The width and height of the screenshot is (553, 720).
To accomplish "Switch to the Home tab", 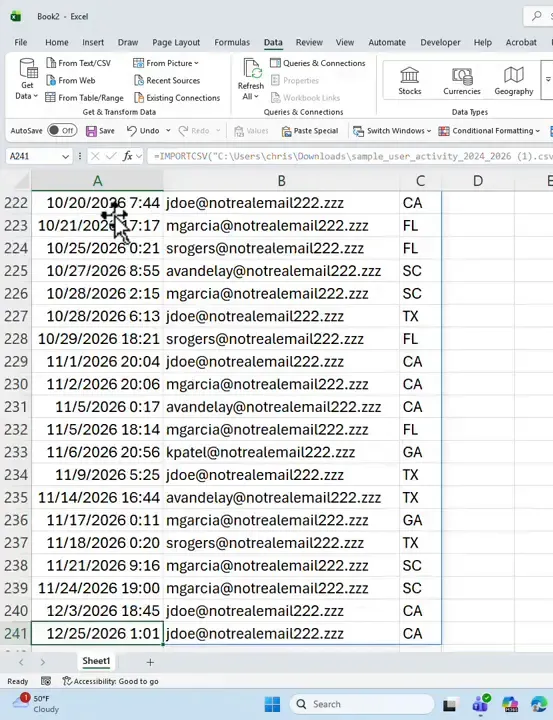I will pyautogui.click(x=56, y=42).
